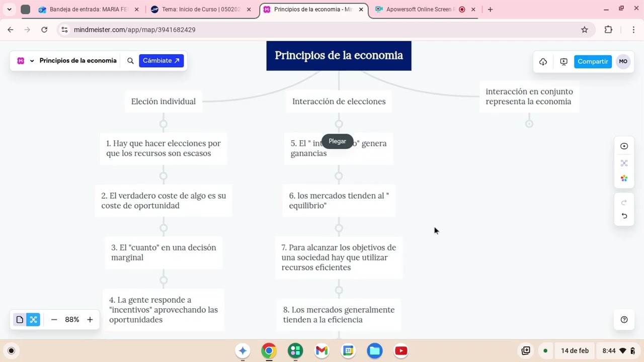Select topic 4 about incentivos
This screenshot has width=644, height=362.
tap(164, 310)
